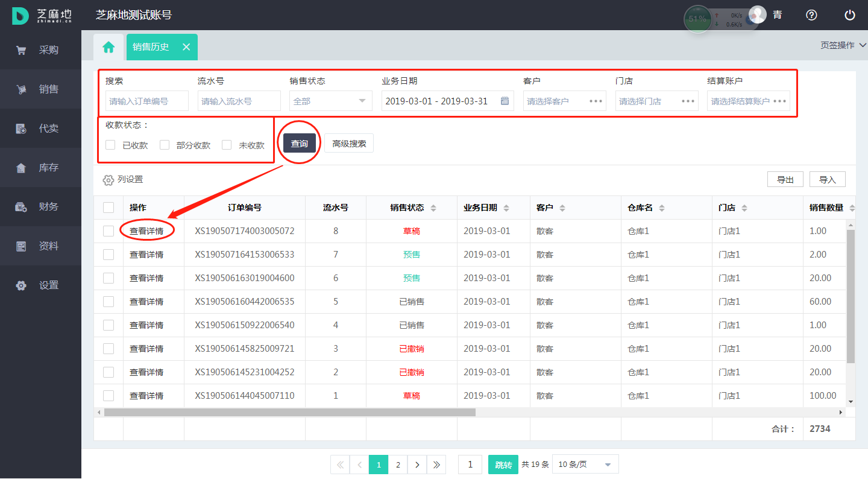The image size is (868, 479).
Task: Toggle the 部分收款 checkbox
Action: click(165, 145)
